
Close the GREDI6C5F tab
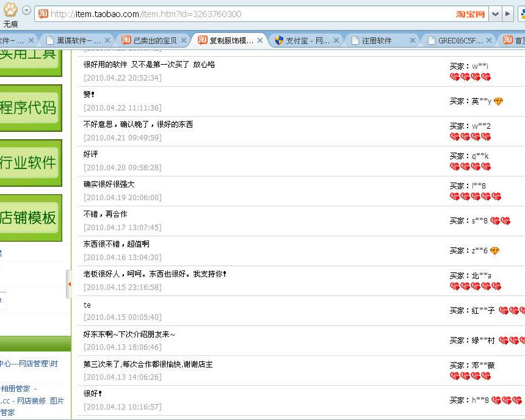point(489,40)
